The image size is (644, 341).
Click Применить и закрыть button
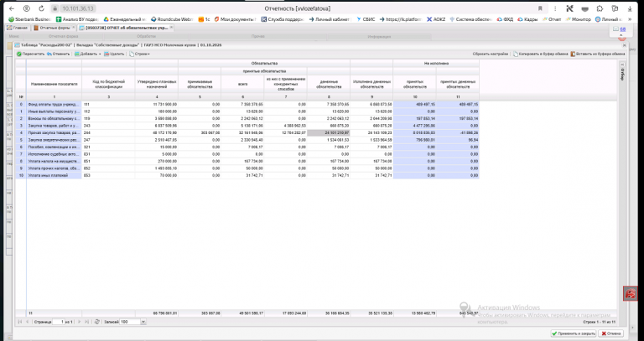[573, 333]
